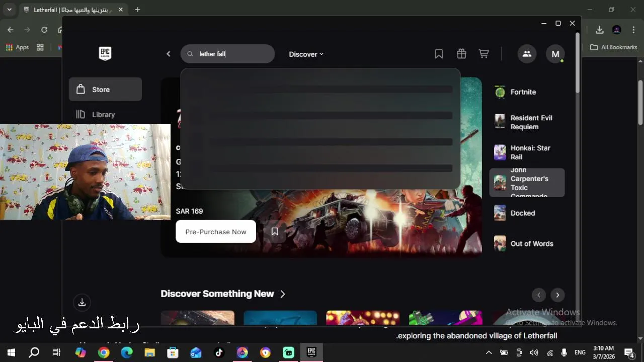Open the Friends icon in launcher header
This screenshot has height=362, width=644.
click(x=527, y=54)
